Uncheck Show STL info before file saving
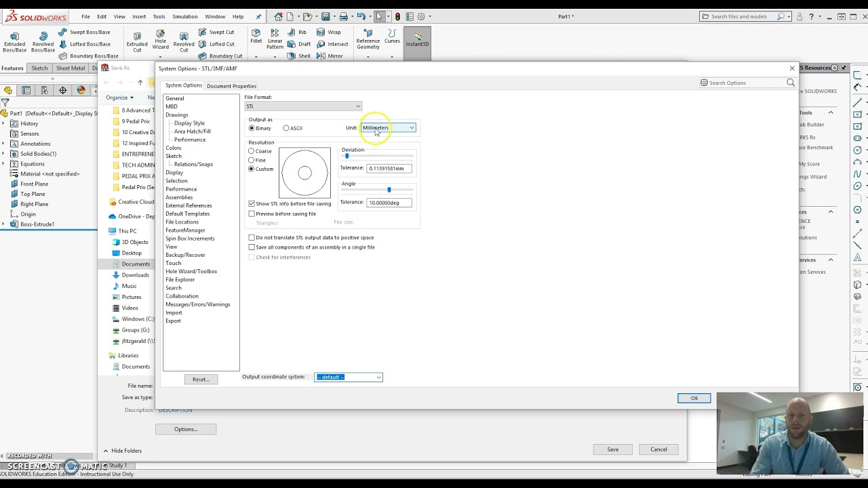 pos(252,203)
